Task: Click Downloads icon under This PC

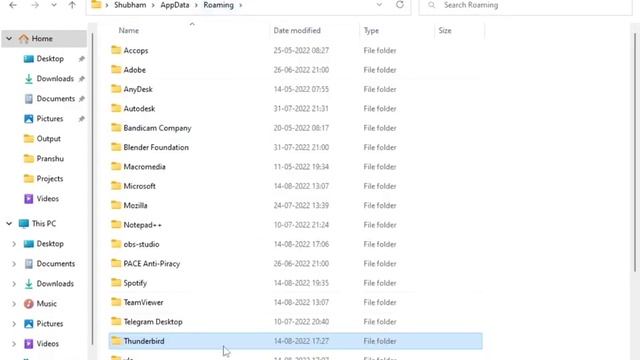Action: [x=29, y=284]
